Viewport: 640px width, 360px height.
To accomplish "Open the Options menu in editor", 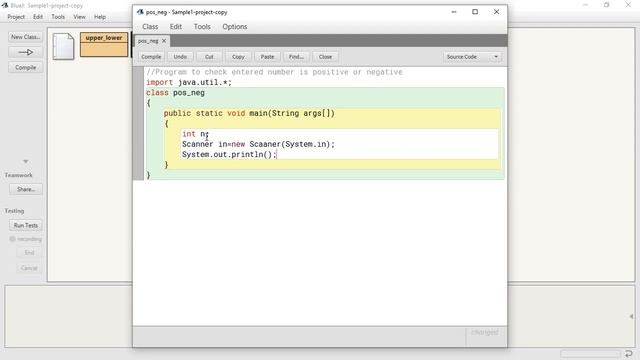I will (x=235, y=27).
